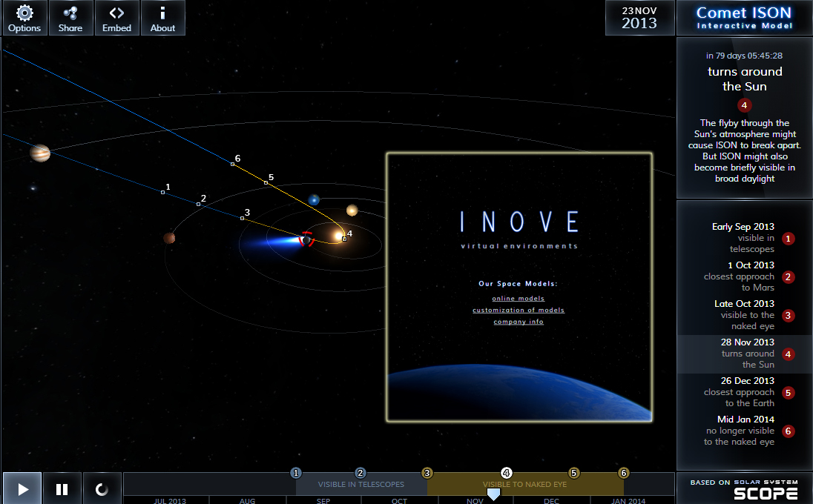The width and height of the screenshot is (813, 504).
Task: Click orbit waypoint 4 next to the Sun
Action: click(344, 239)
